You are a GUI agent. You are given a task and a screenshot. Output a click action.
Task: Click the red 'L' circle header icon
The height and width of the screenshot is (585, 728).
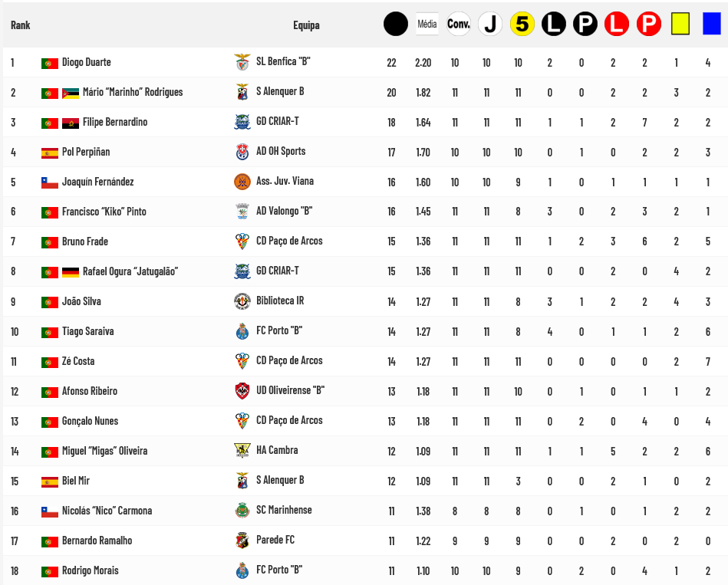point(616,25)
